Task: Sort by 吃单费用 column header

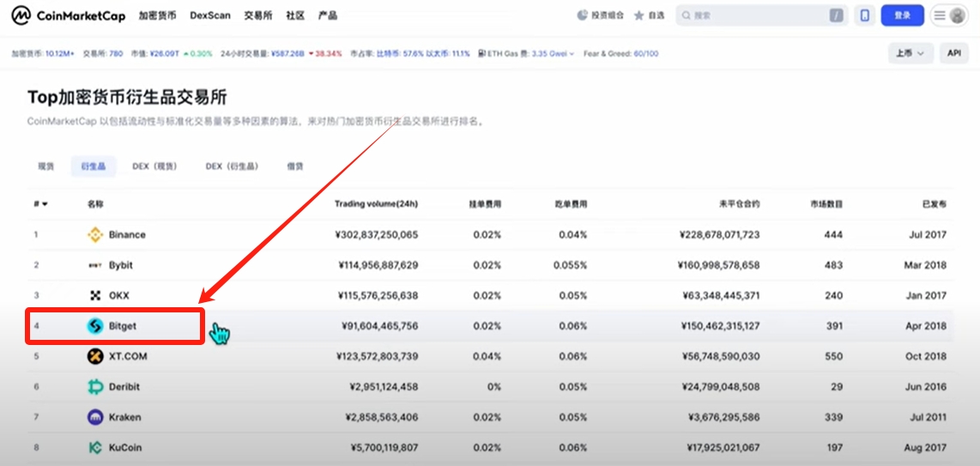Action: click(572, 204)
